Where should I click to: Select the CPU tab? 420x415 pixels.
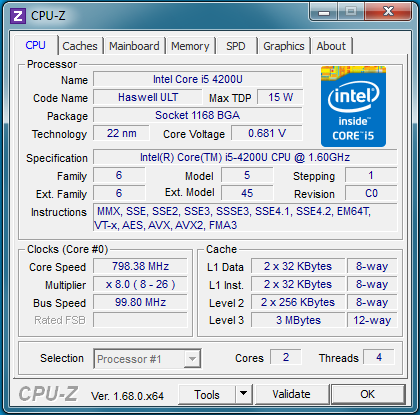click(x=35, y=45)
